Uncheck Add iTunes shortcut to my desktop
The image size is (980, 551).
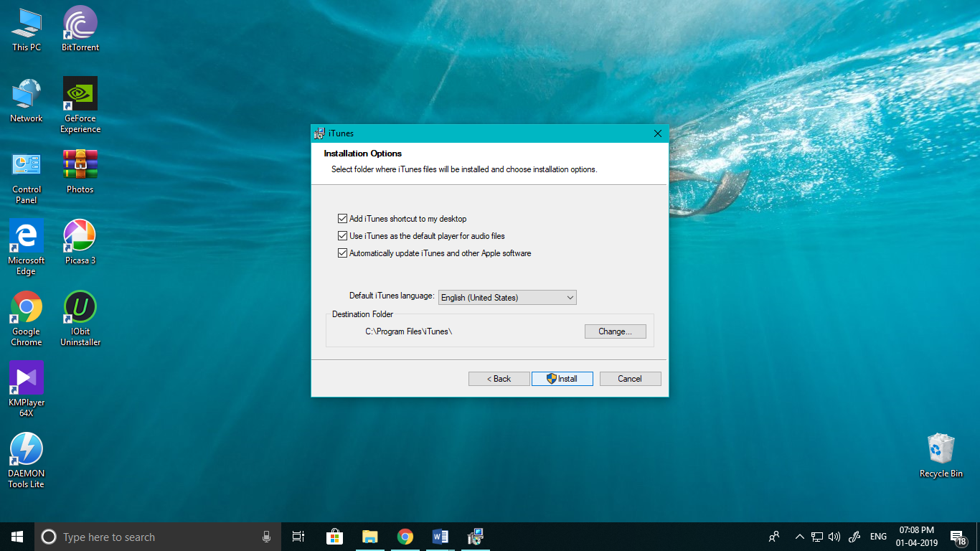342,219
